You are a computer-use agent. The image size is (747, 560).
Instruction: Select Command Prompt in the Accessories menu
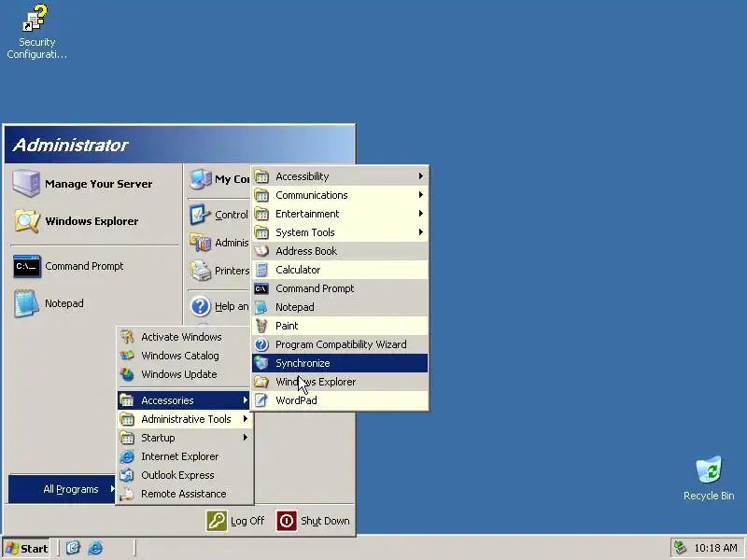click(340, 288)
